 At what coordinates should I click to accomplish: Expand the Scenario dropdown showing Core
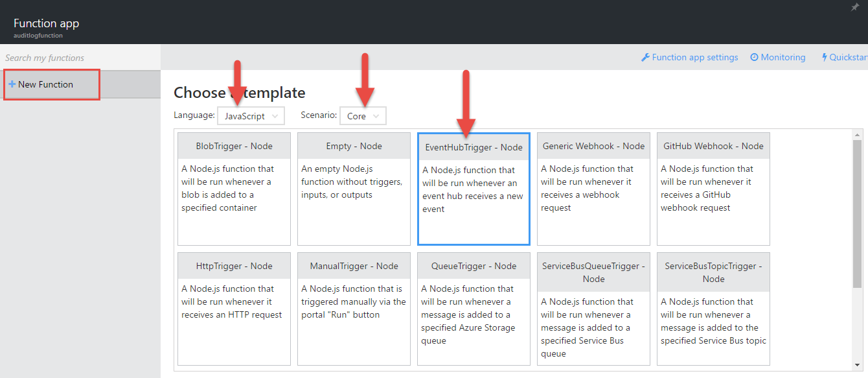point(363,116)
